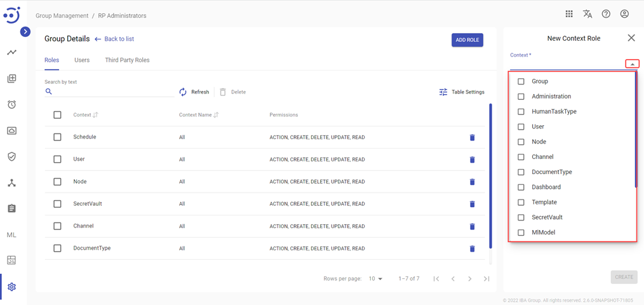Expand the sidebar with the chevron button
The image size is (644, 305).
pos(25,32)
